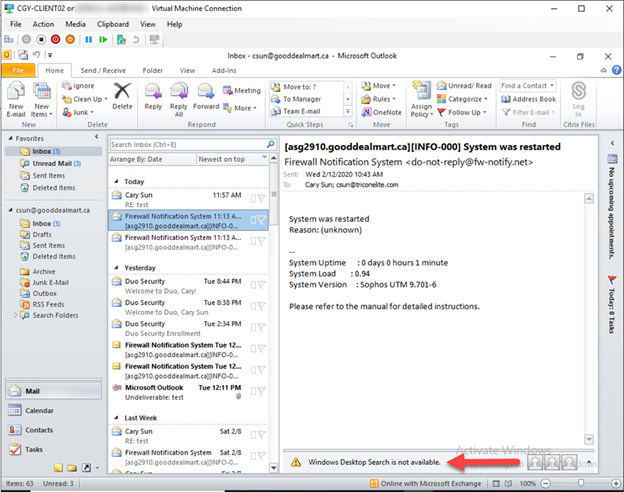
Task: Toggle flag on Duo Security 2:34 PM message
Action: pos(261,327)
